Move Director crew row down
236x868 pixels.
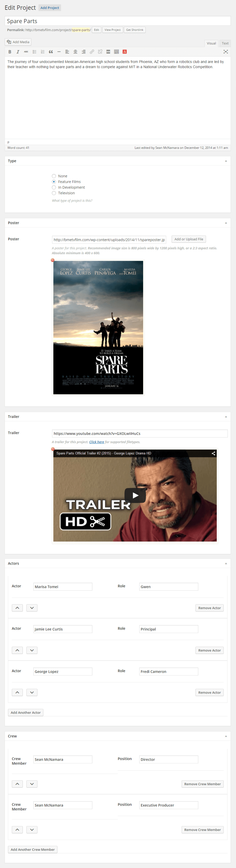click(32, 784)
